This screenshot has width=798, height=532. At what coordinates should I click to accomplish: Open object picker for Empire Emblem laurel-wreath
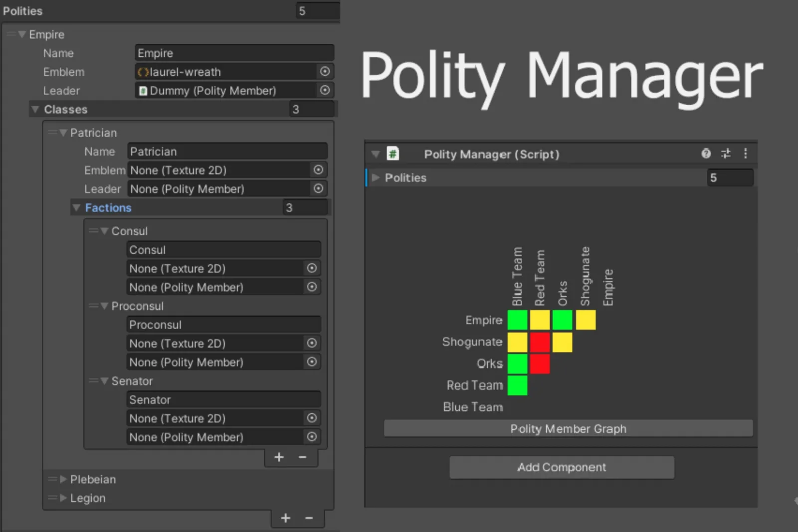[325, 72]
